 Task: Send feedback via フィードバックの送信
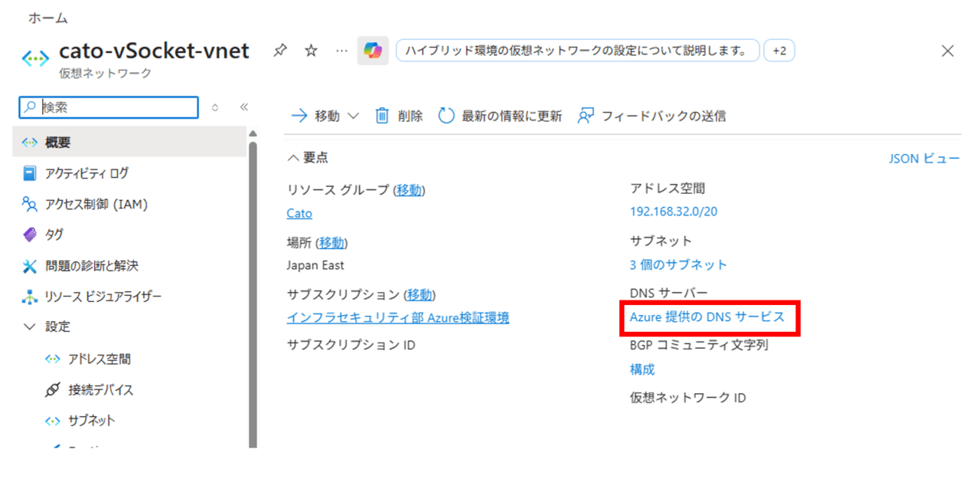pyautogui.click(x=652, y=116)
